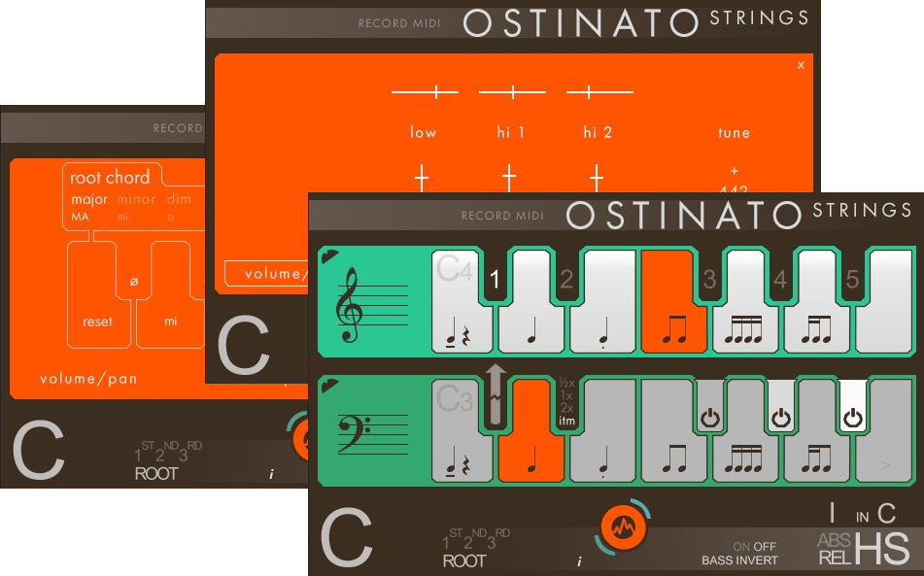Close the orange mixer panel with x
This screenshot has width=924, height=576.
tap(801, 65)
